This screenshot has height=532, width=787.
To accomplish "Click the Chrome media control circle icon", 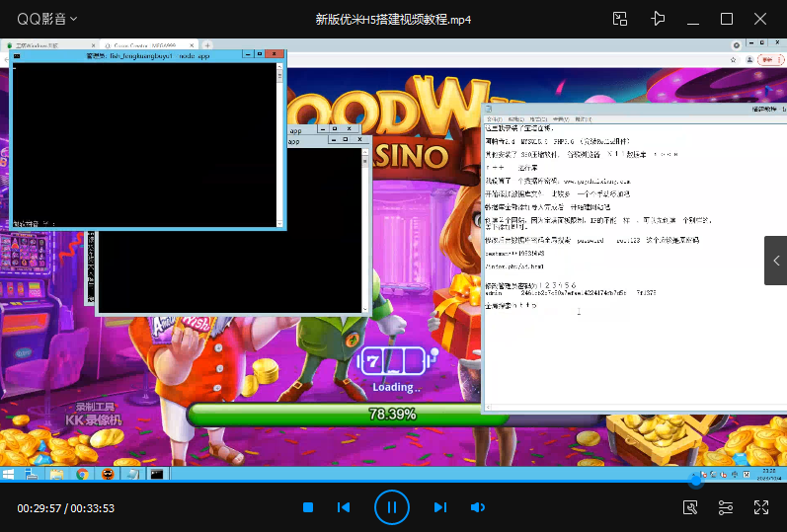I will pos(737,45).
